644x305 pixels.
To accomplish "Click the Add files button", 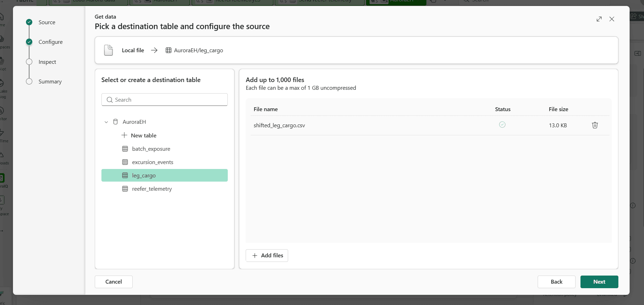I will [267, 256].
